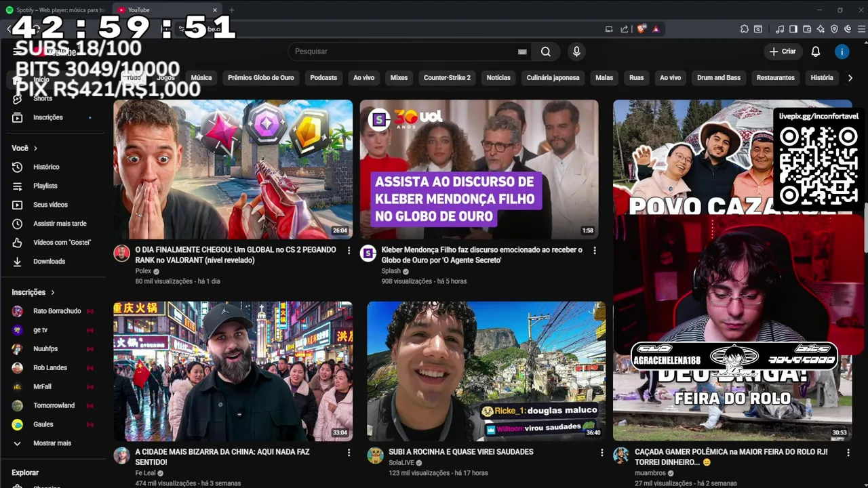This screenshot has height=488, width=868.
Task: Select the Música category chip
Action: point(201,78)
